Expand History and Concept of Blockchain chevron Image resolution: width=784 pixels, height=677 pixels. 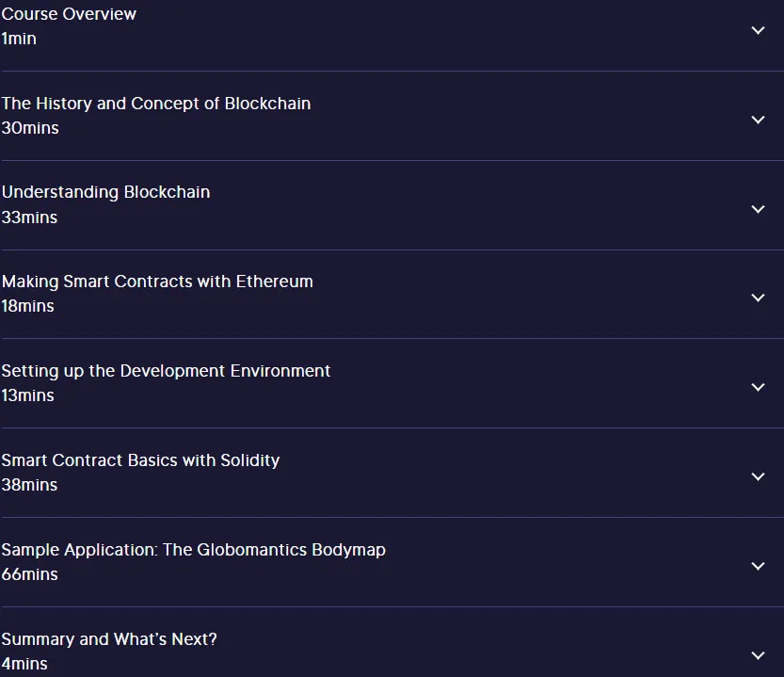point(758,121)
